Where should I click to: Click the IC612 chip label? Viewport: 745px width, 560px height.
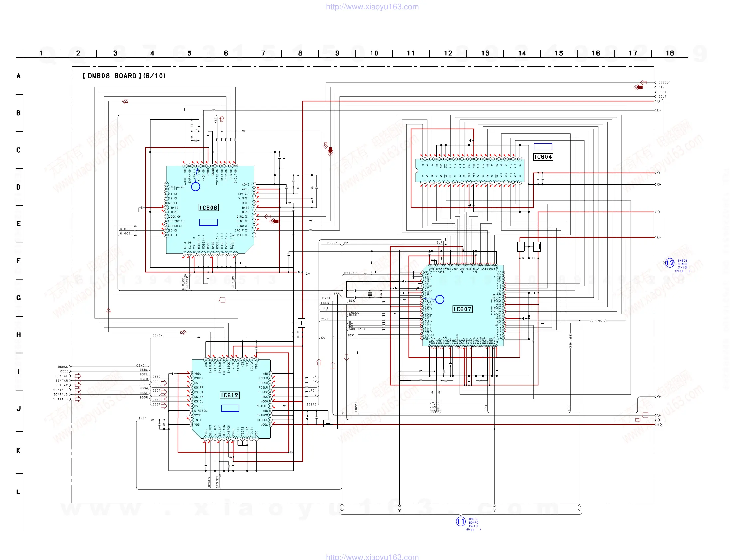coord(229,395)
